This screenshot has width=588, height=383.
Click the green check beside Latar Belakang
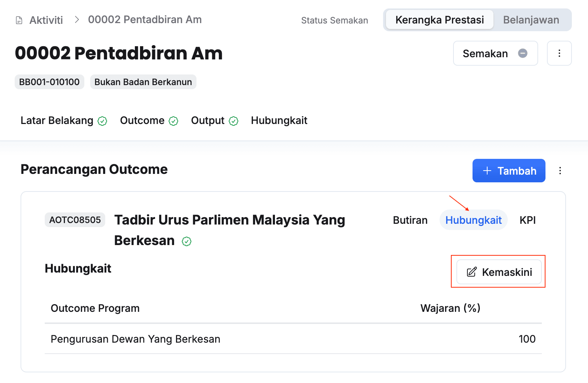tap(102, 121)
